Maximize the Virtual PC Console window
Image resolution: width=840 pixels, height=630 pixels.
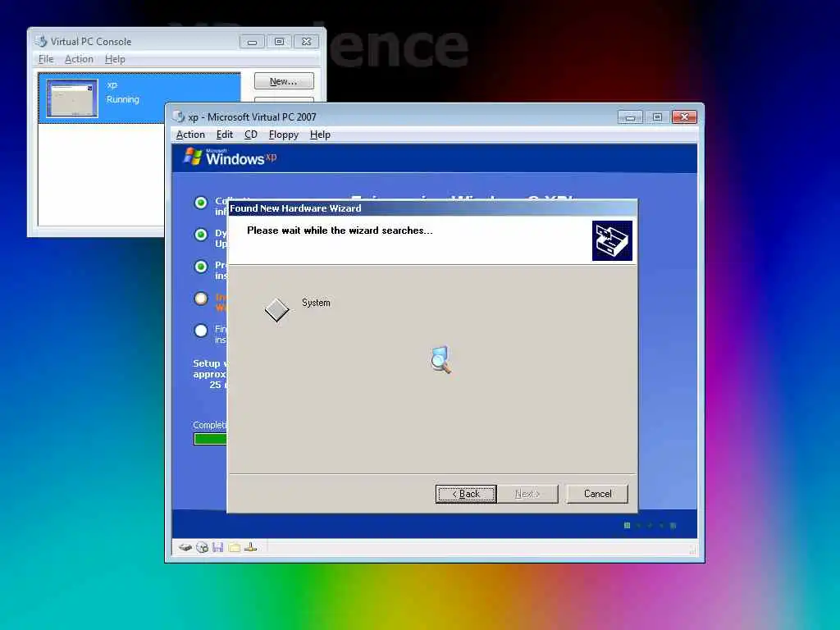coord(279,41)
